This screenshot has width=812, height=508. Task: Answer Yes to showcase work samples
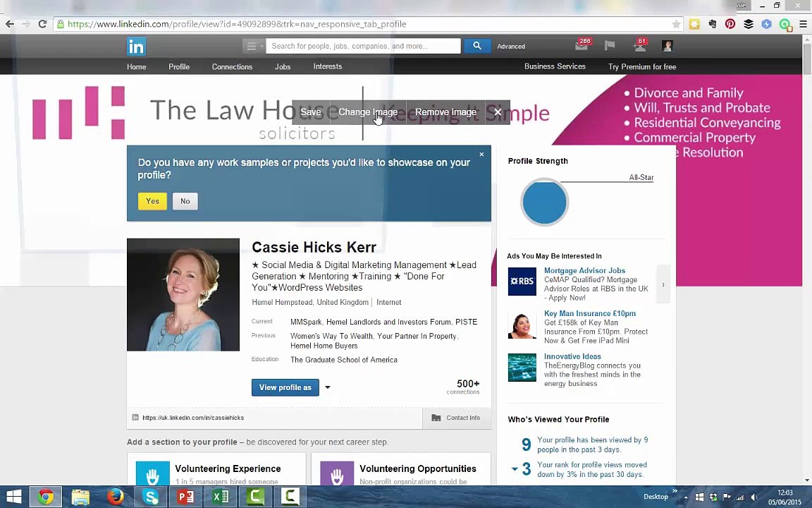tap(152, 201)
